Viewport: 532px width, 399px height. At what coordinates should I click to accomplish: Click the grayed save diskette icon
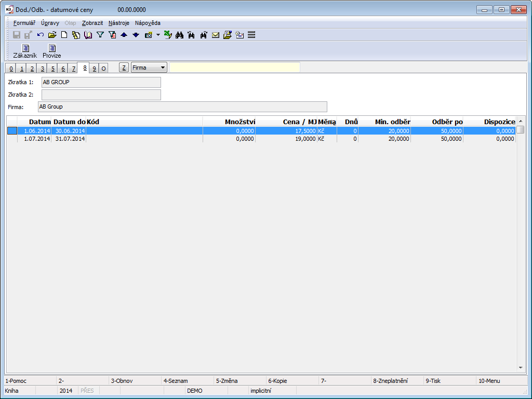click(x=16, y=35)
